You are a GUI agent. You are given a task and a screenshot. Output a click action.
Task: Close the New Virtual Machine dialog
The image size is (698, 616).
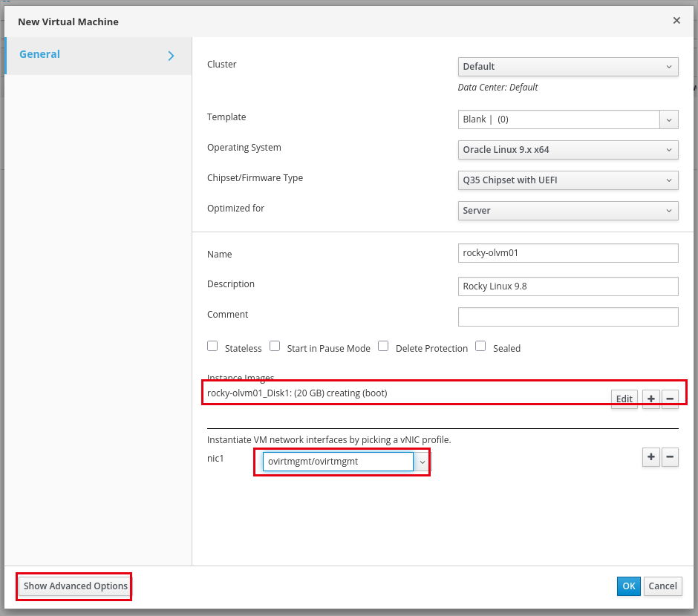[676, 21]
